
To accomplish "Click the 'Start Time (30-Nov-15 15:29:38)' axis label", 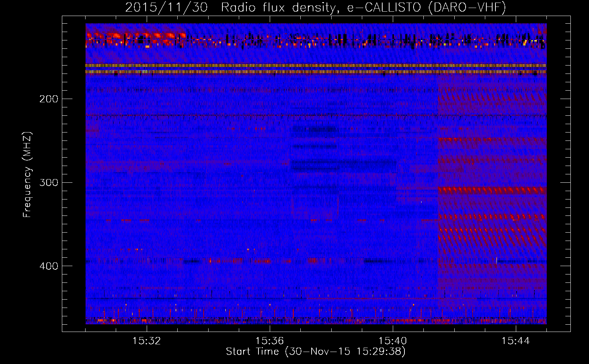I will click(x=316, y=352).
